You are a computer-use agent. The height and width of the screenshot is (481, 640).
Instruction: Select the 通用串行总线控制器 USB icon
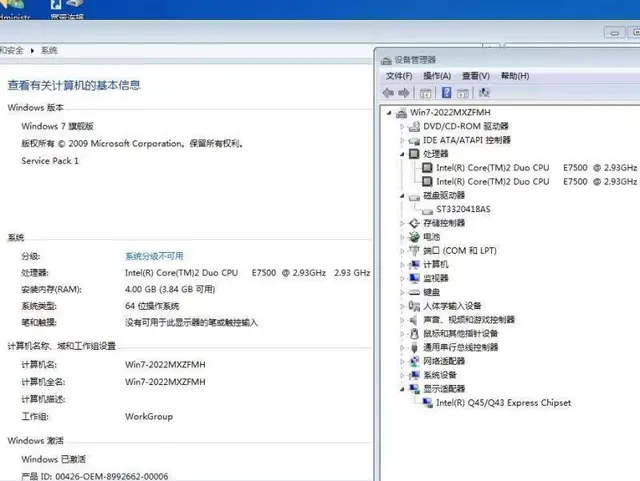point(414,347)
